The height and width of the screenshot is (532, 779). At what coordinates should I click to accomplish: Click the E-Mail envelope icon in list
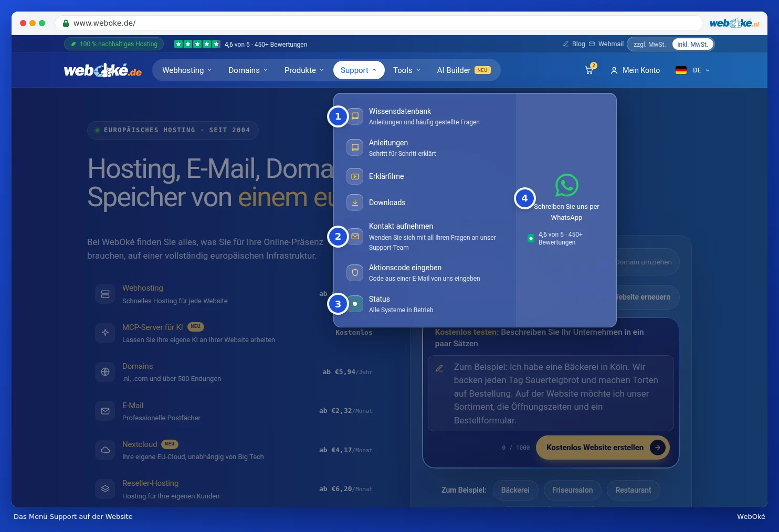[x=105, y=411]
